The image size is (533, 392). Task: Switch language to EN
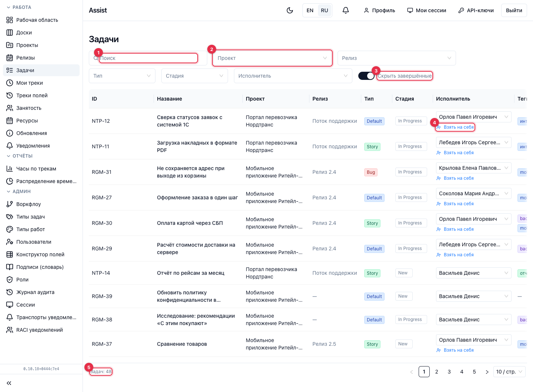[310, 10]
